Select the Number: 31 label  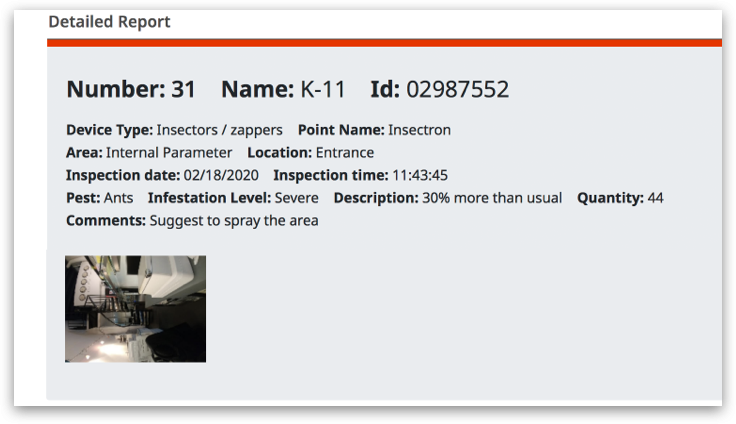point(131,89)
